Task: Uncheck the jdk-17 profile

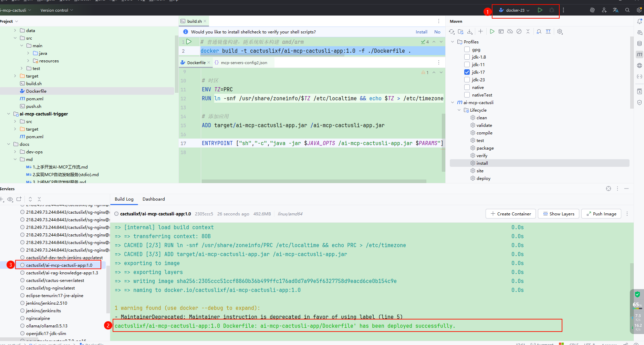Action: 467,72
